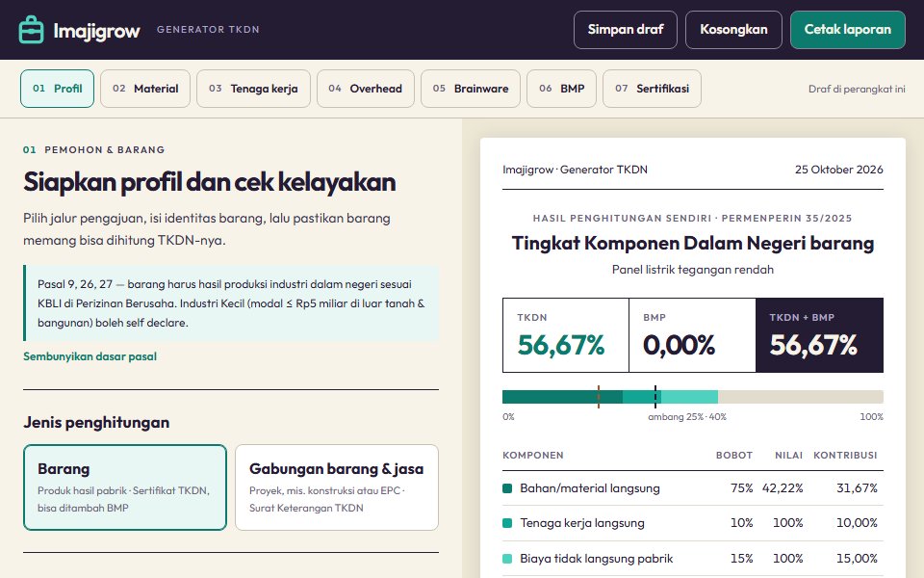Click the TKDN 56,67% result box
Viewport: 924px width, 578px height.
(x=566, y=335)
